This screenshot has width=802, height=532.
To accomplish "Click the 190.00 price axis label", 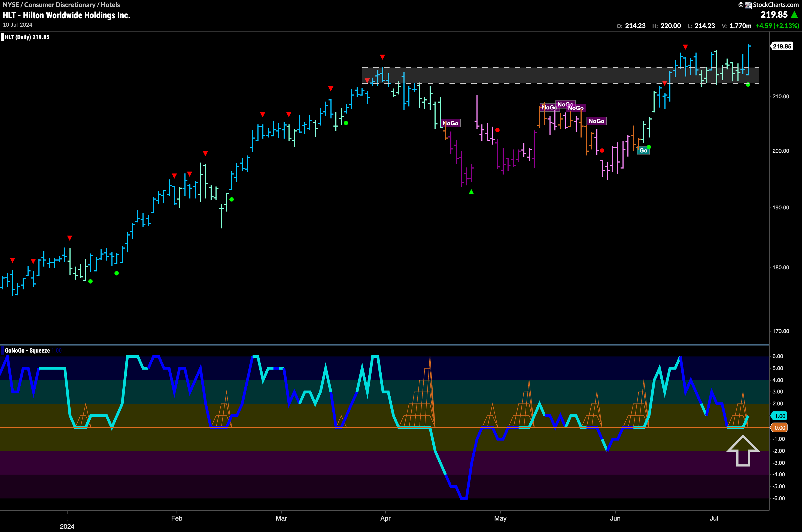I will click(x=781, y=208).
